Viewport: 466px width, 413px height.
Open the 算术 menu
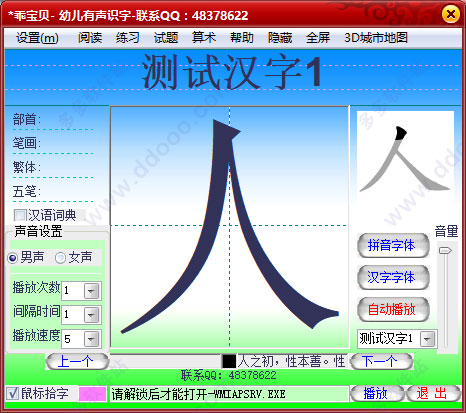click(204, 38)
